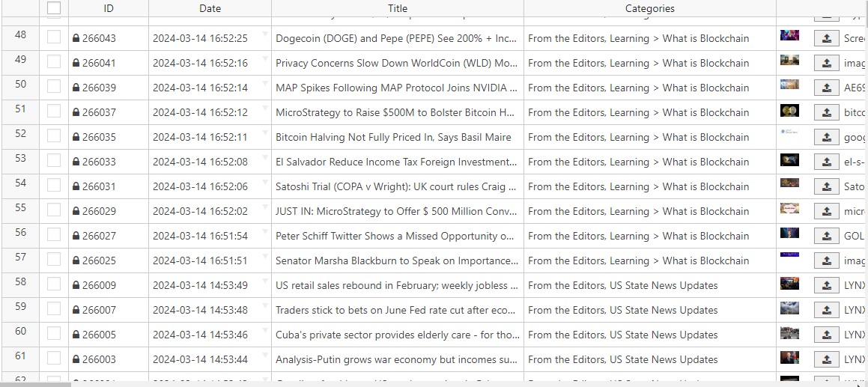The image size is (868, 387).
Task: Check the checkbox for row 50
Action: tap(54, 88)
